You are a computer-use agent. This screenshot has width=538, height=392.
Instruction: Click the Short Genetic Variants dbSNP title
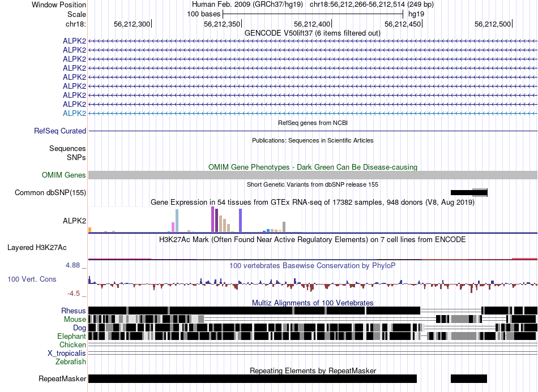pyautogui.click(x=313, y=185)
